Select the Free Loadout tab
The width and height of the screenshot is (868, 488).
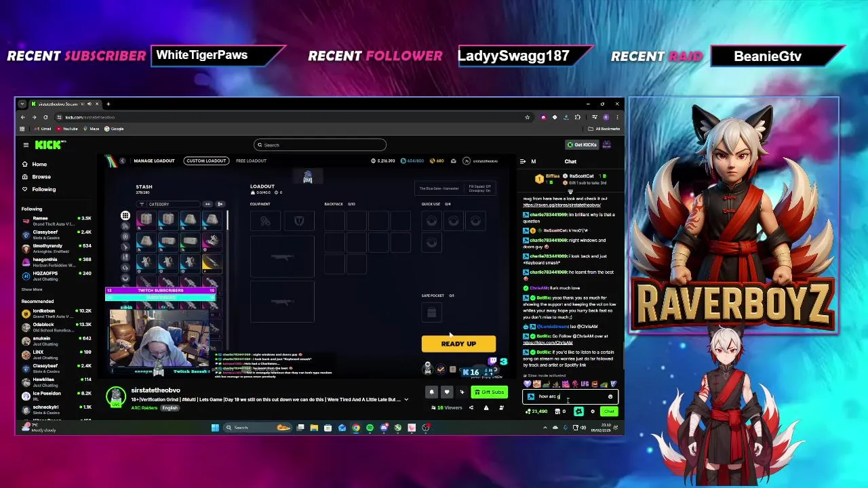pyautogui.click(x=251, y=161)
